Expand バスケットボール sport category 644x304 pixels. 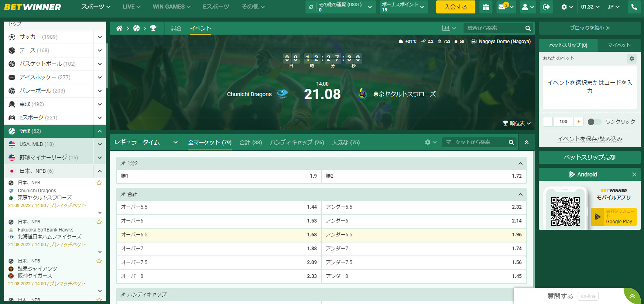click(100, 64)
